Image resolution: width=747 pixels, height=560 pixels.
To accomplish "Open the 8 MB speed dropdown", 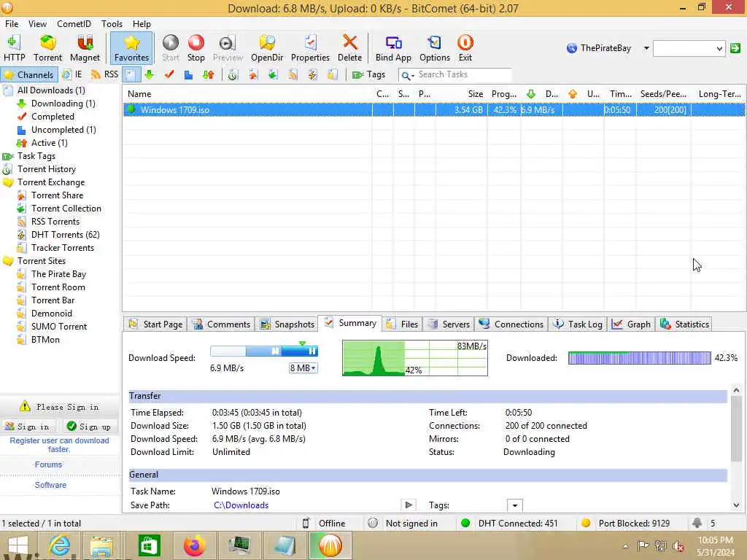I will (303, 368).
